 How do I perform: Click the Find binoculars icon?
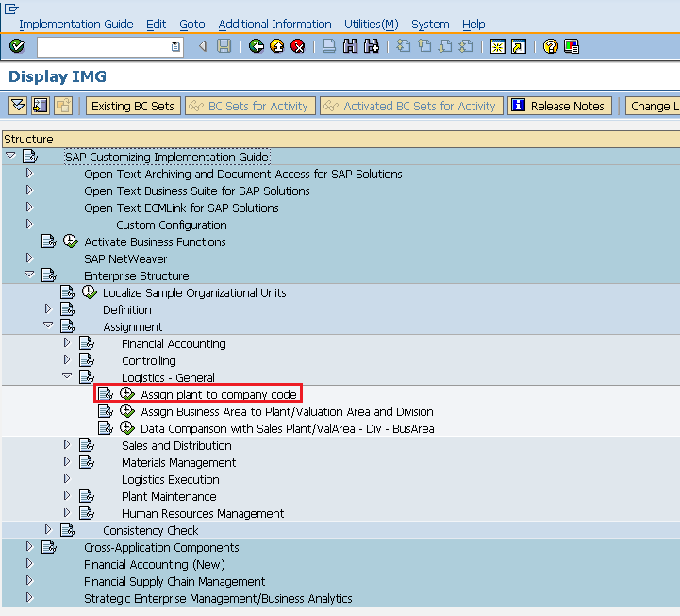pyautogui.click(x=351, y=46)
